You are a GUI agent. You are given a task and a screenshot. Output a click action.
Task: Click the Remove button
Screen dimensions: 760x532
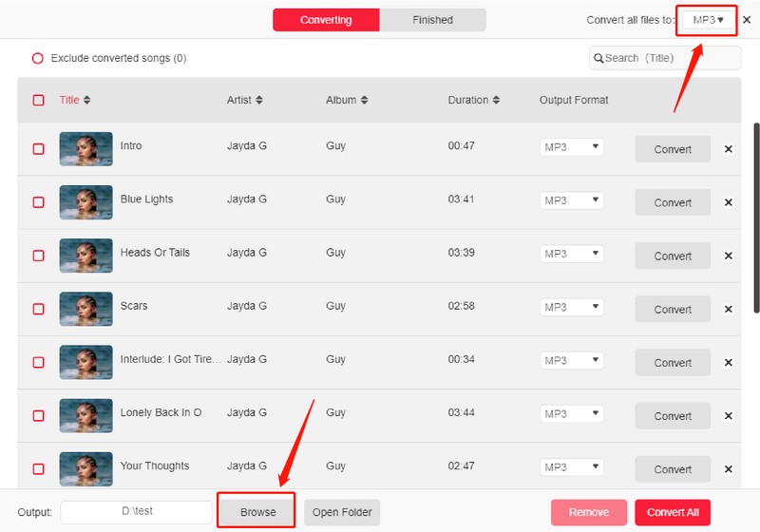[x=589, y=512]
